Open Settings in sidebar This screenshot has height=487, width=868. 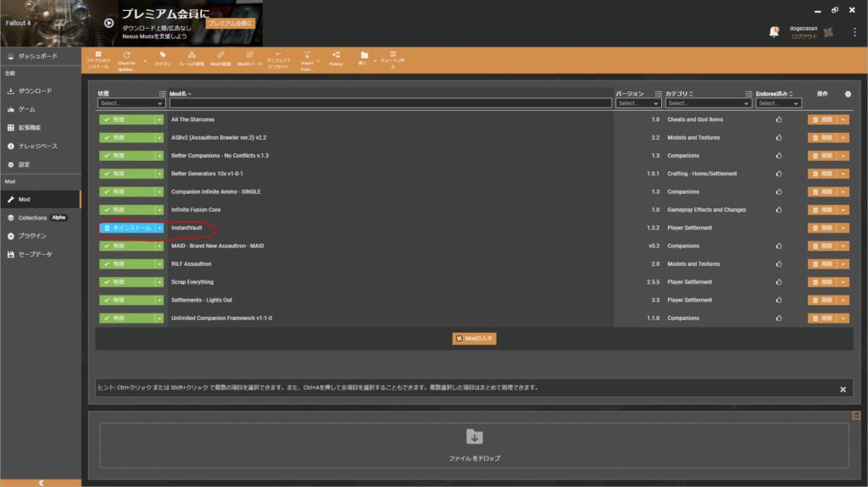coord(41,164)
